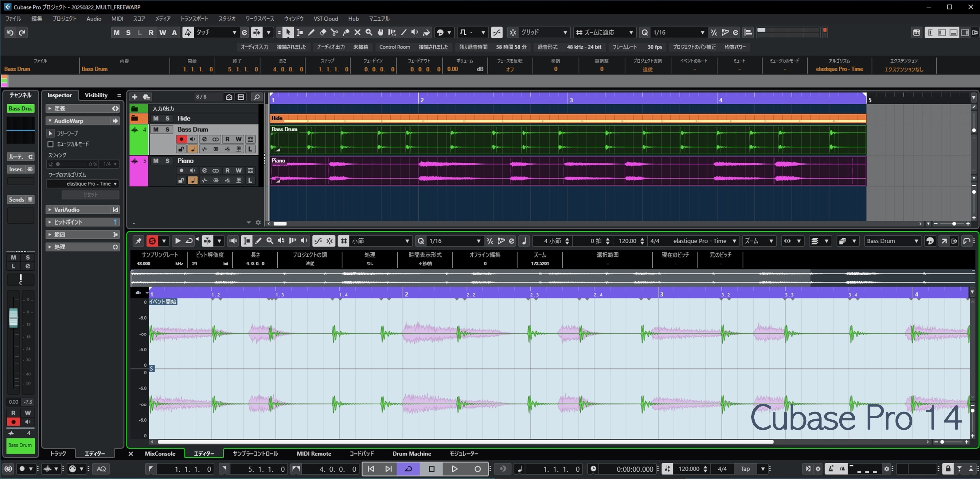The image size is (980, 479).
Task: Click Go to Left Locator transport button
Action: tap(371, 469)
